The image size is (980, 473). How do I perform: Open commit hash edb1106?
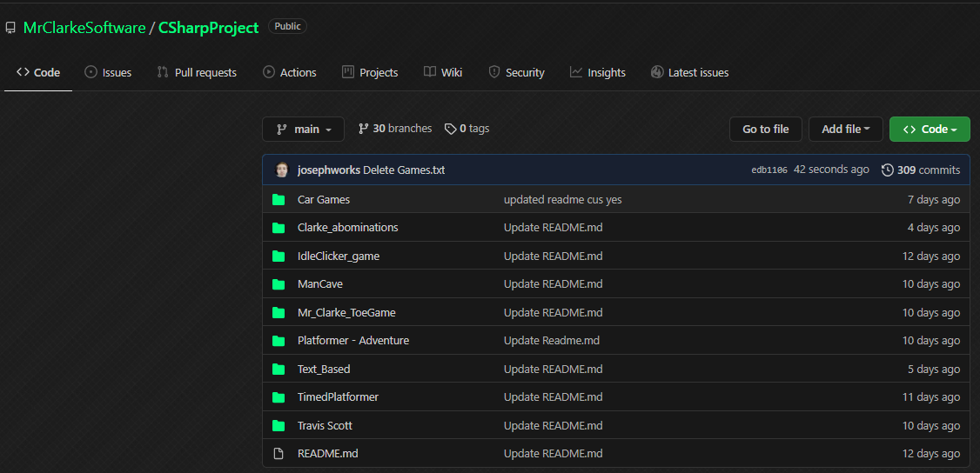[769, 170]
